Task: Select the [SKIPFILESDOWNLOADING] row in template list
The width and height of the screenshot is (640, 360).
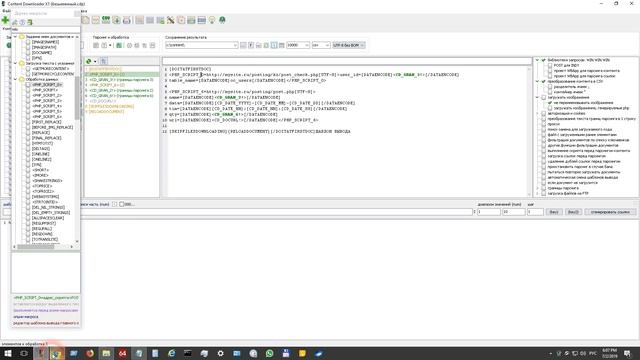Action: click(x=122, y=106)
